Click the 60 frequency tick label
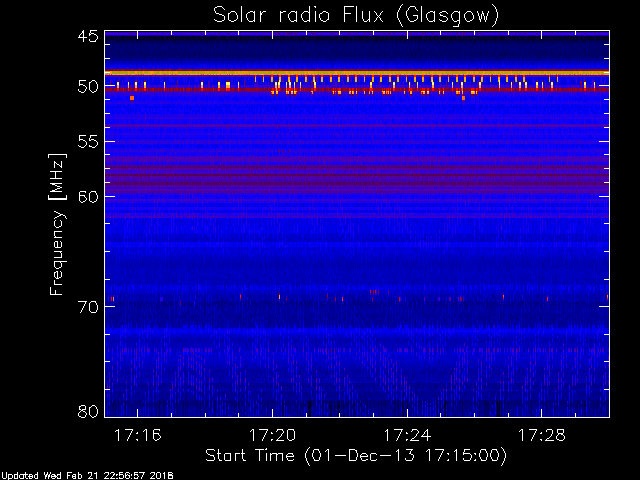This screenshot has width=640, height=480. [x=88, y=197]
